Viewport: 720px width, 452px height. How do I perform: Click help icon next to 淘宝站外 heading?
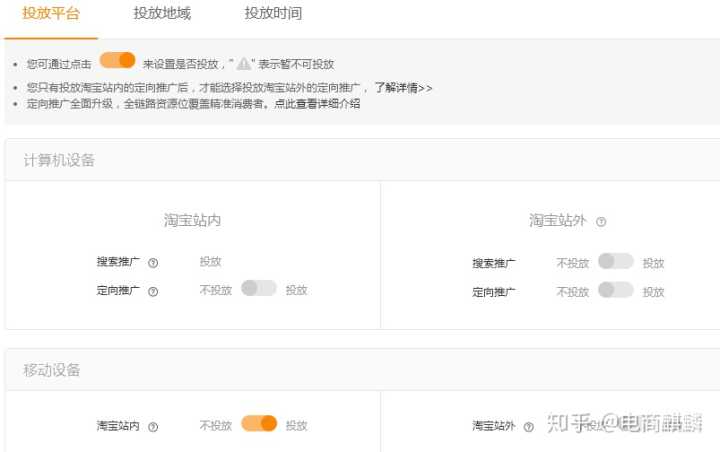click(601, 222)
